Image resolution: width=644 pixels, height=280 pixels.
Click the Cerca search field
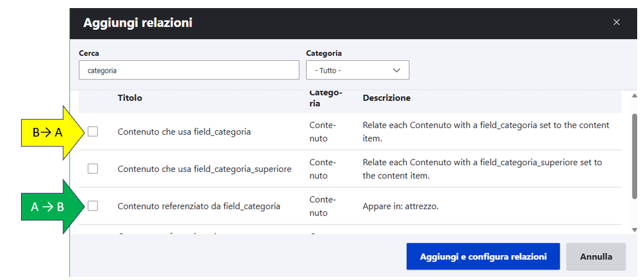tap(189, 70)
